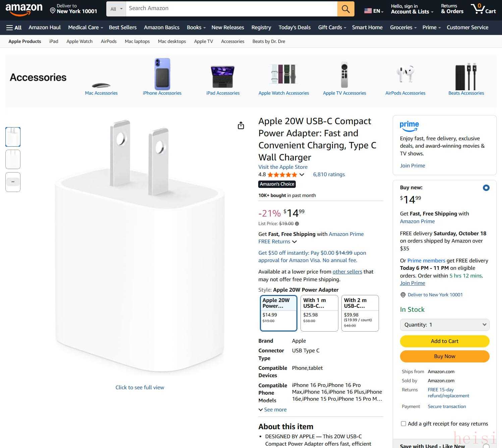Viewport: 502px width, 448px height.
Task: Open the All hamburger menu
Action: tap(14, 28)
